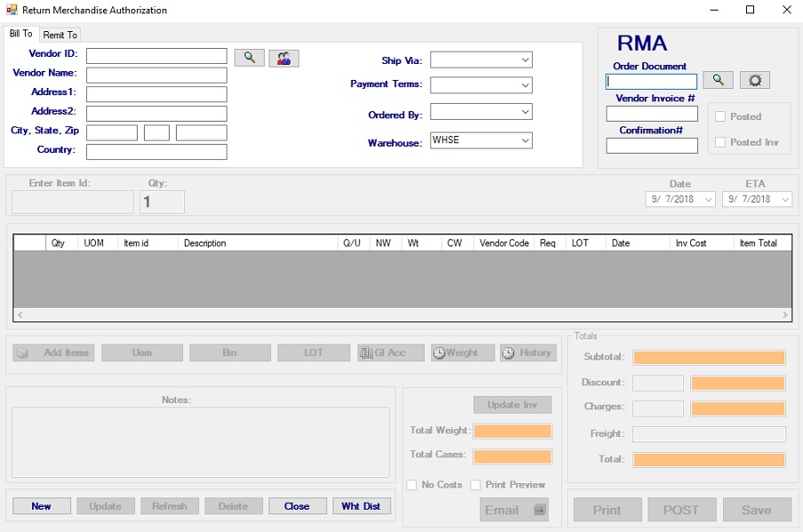803x532 pixels.
Task: Open the Warehouse WHSE dropdown
Action: [x=525, y=140]
